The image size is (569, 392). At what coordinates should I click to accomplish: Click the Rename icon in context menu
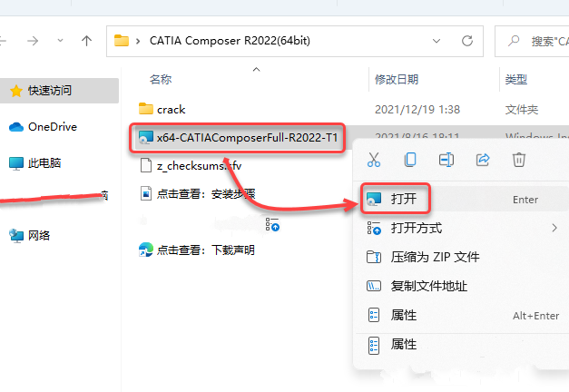(x=446, y=160)
